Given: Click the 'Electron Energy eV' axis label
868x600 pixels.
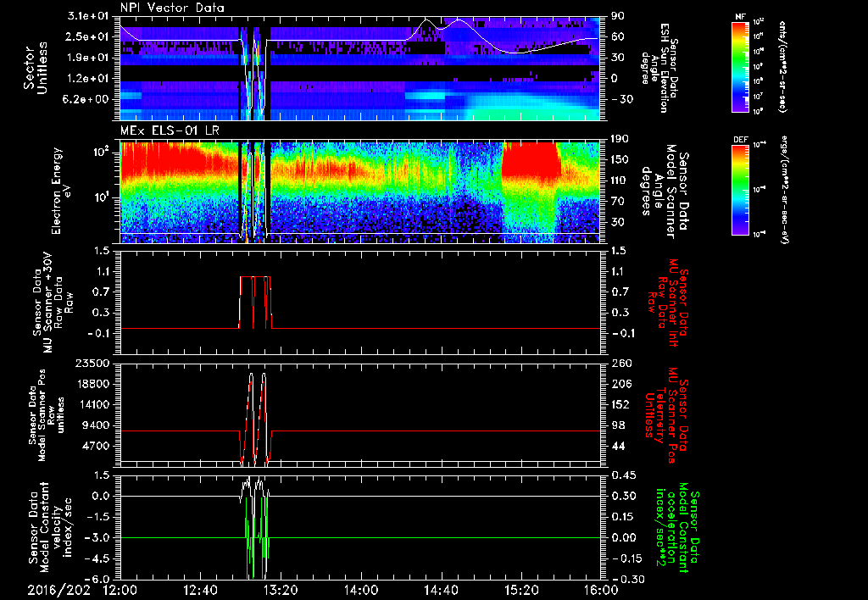Looking at the screenshot, I should (x=62, y=191).
